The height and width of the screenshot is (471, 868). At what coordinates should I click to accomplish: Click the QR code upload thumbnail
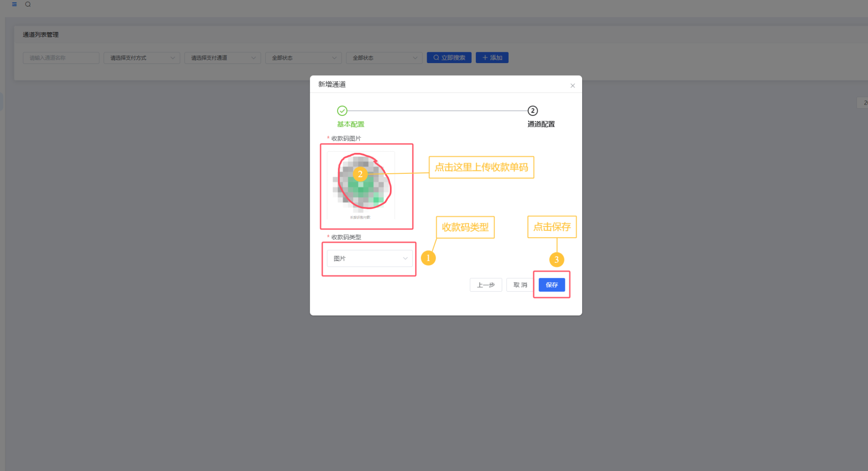[361, 185]
